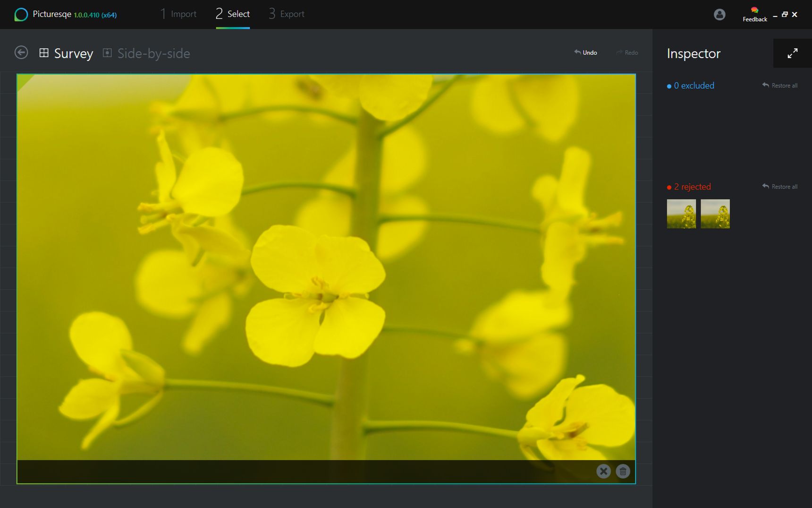
Task: Restore all rejected photos
Action: 780,187
